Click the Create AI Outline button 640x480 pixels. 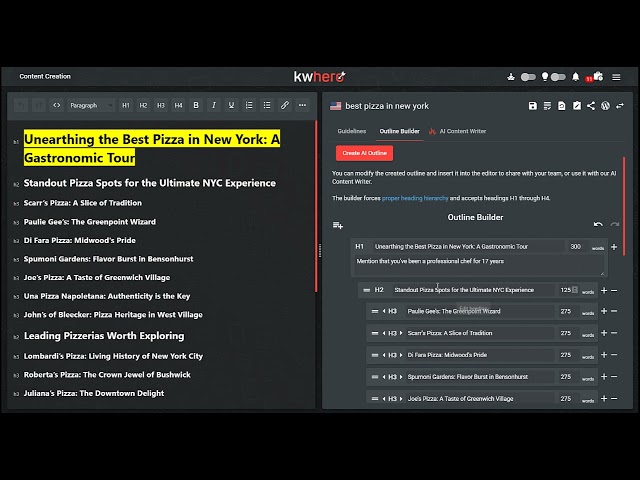click(x=364, y=153)
